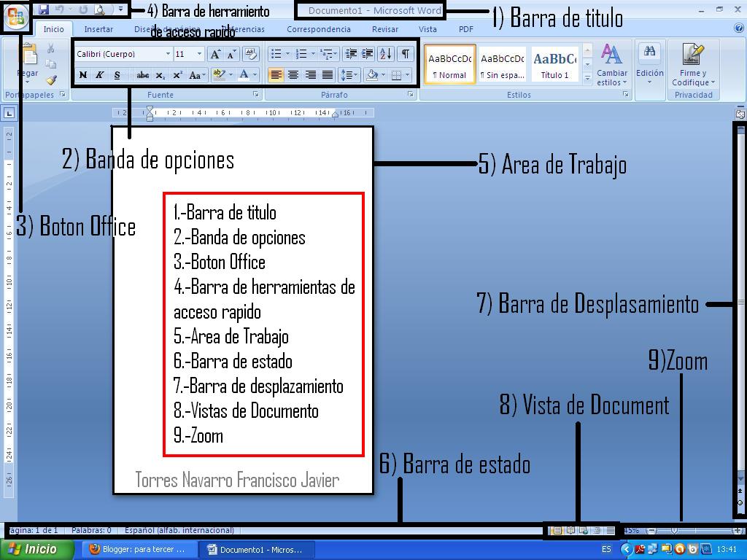
Task: Enable center text alignment
Action: click(x=294, y=75)
